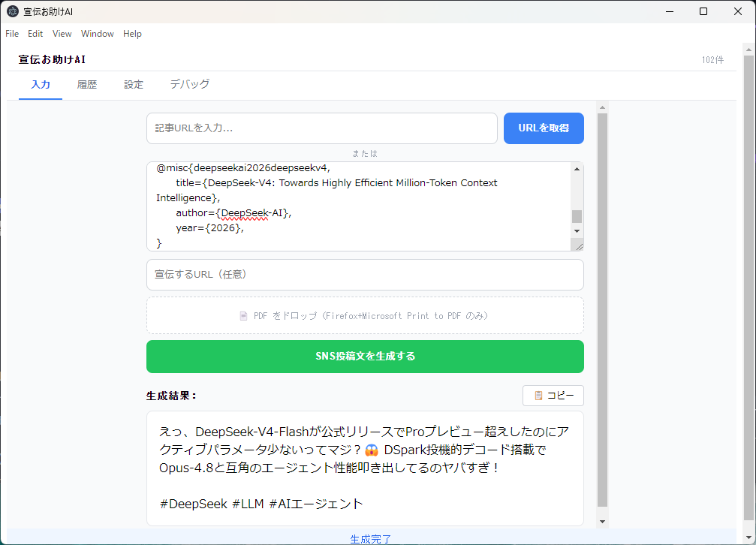Open the View menu
This screenshot has height=545, width=756.
tap(62, 34)
